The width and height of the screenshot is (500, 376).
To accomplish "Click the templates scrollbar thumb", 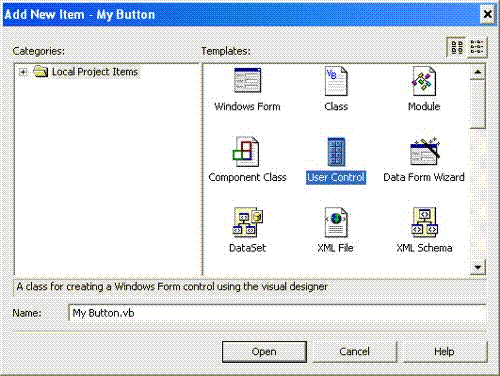I will pyautogui.click(x=478, y=104).
